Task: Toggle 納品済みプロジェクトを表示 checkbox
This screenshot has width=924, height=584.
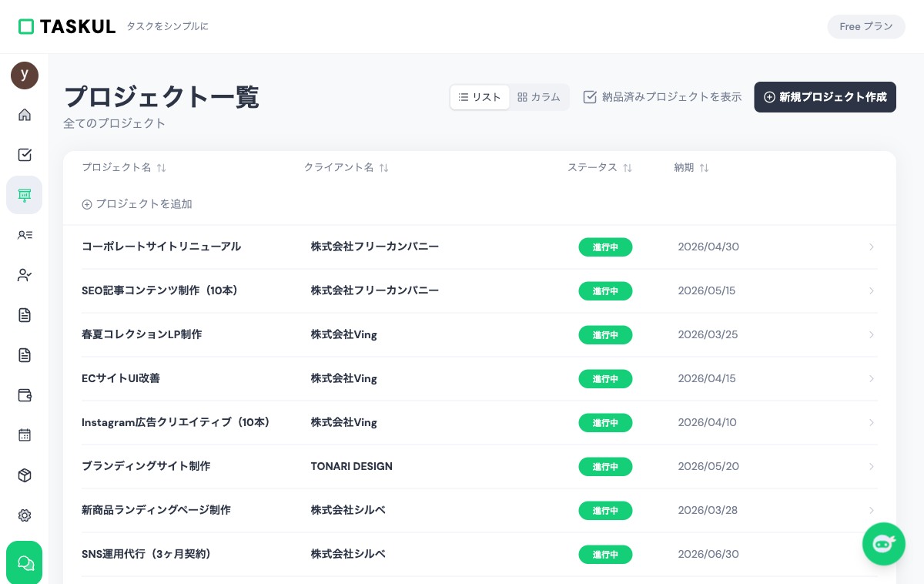Action: [591, 97]
